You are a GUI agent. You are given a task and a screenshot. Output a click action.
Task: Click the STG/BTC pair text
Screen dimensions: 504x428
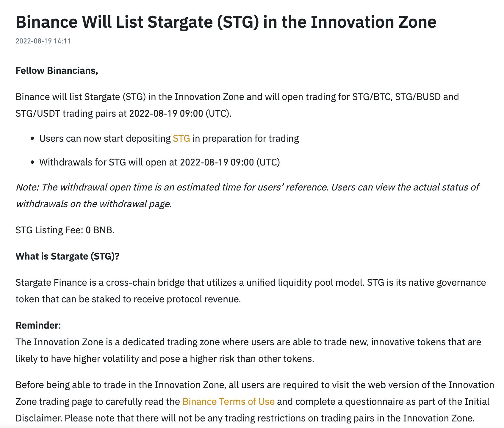tap(371, 97)
